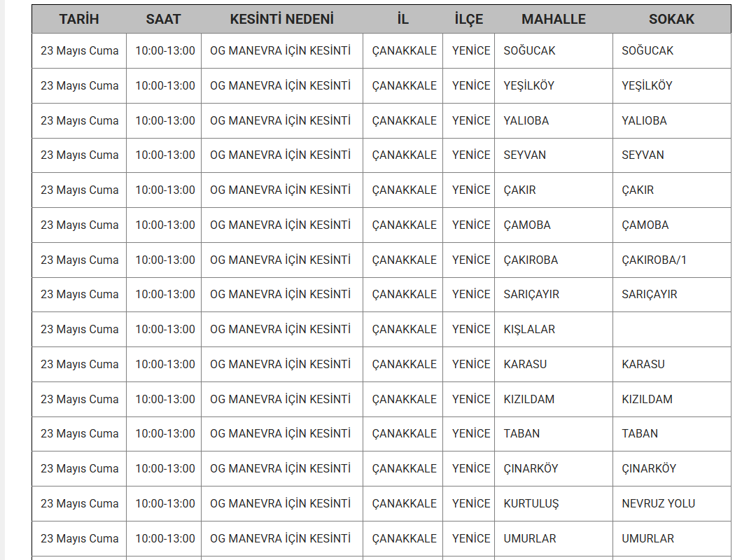Click SOĞUCAK in the Mahalle column
756x560 pixels.
(529, 50)
